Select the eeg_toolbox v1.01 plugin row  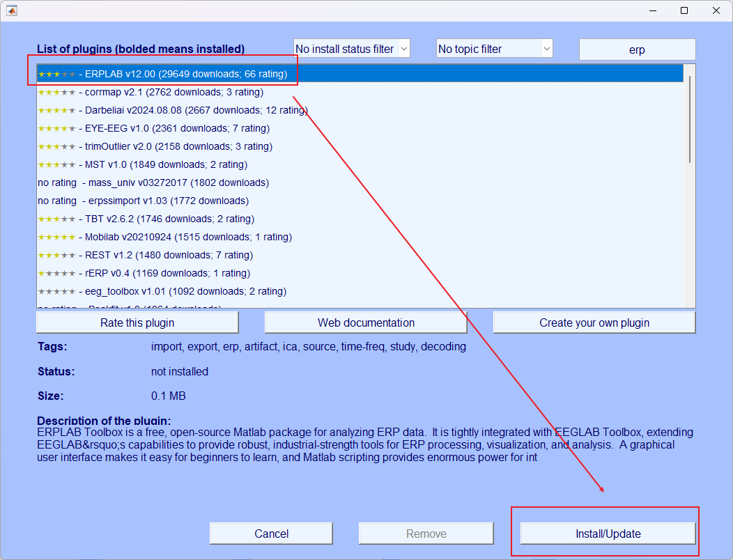360,291
